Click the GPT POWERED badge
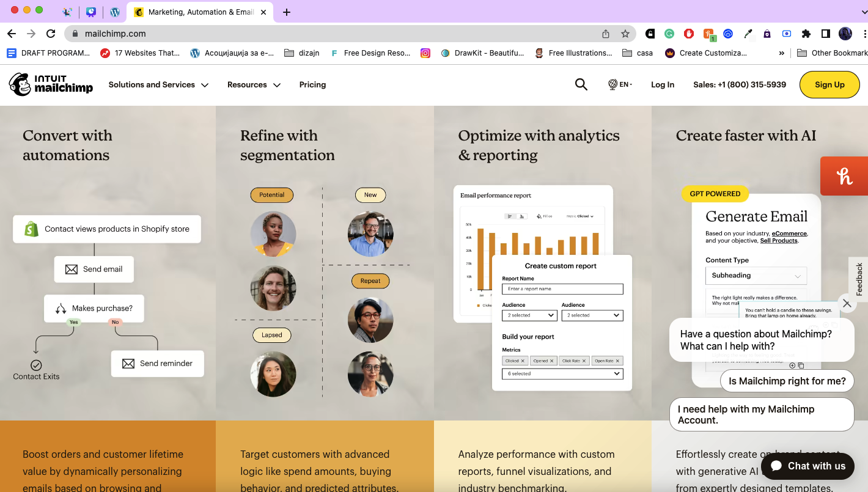Screen dimensions: 868x492 (715, 194)
